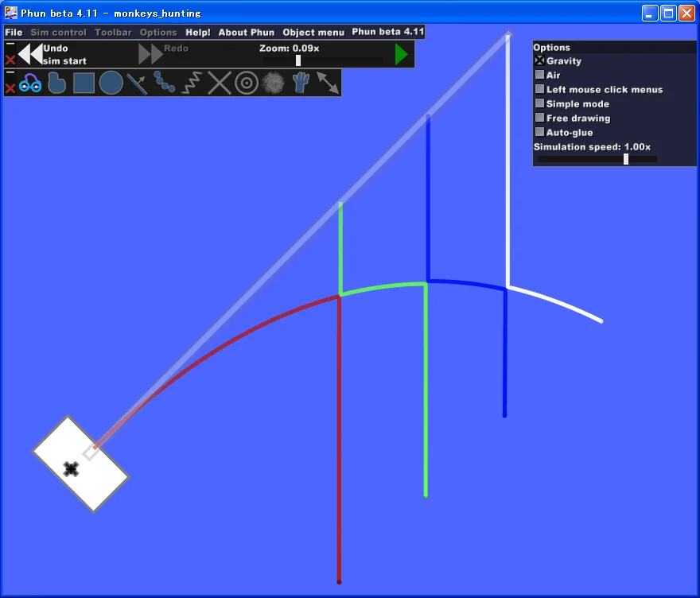Enable the Simple mode checkbox
Image resolution: width=700 pixels, height=598 pixels.
coord(539,103)
